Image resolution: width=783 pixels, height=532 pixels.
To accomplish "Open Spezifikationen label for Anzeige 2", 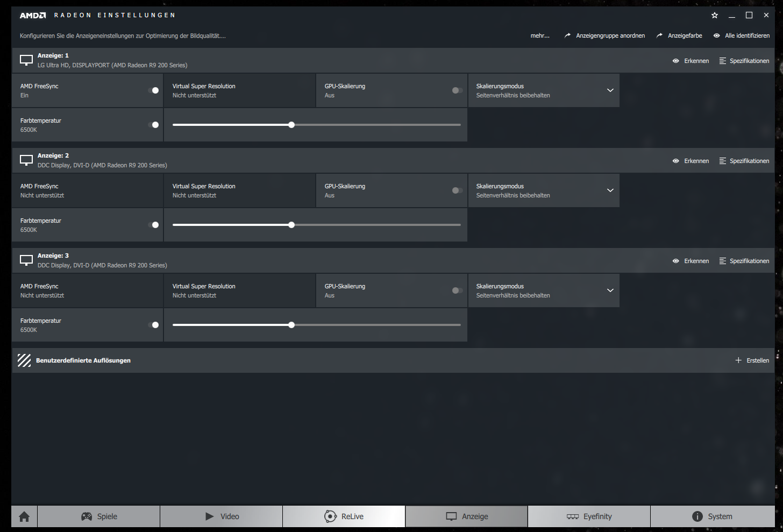I will 749,161.
